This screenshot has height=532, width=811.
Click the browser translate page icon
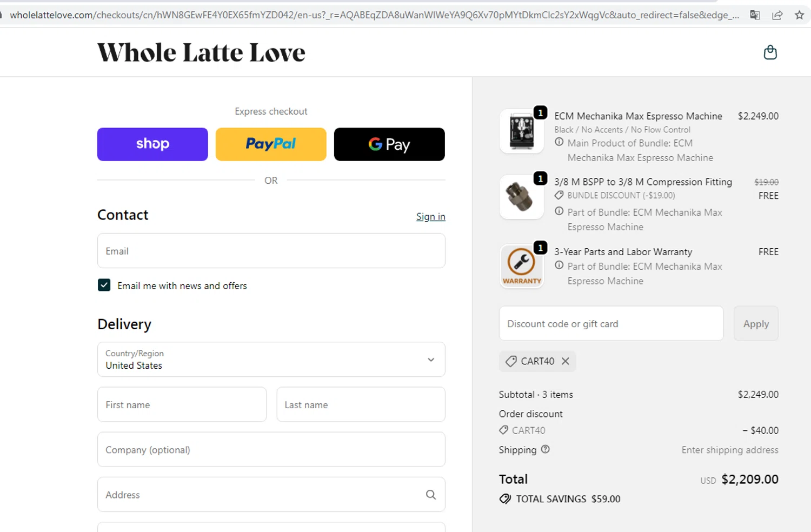point(755,15)
